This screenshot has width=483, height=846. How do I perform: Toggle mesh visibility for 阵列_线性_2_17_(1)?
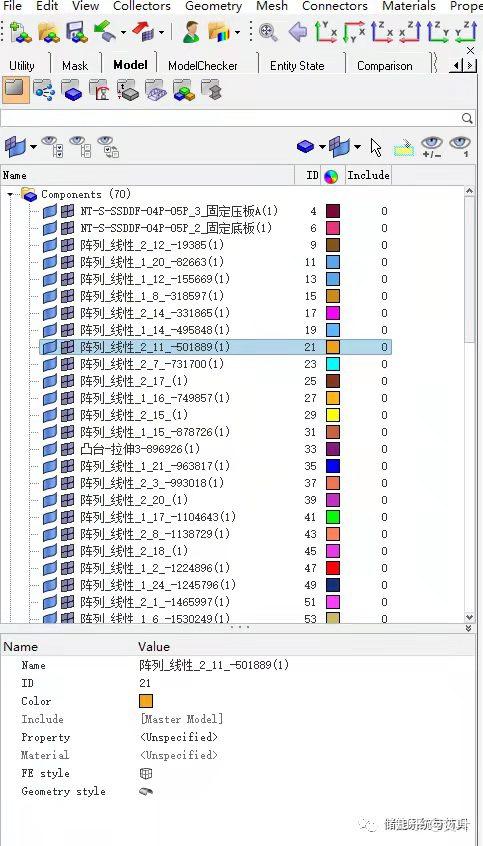(67, 381)
